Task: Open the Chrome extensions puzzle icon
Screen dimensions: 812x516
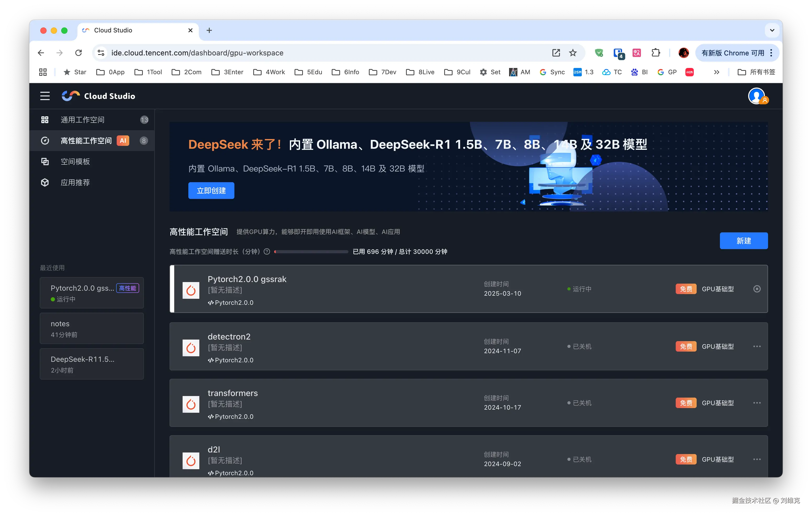Action: click(x=656, y=53)
